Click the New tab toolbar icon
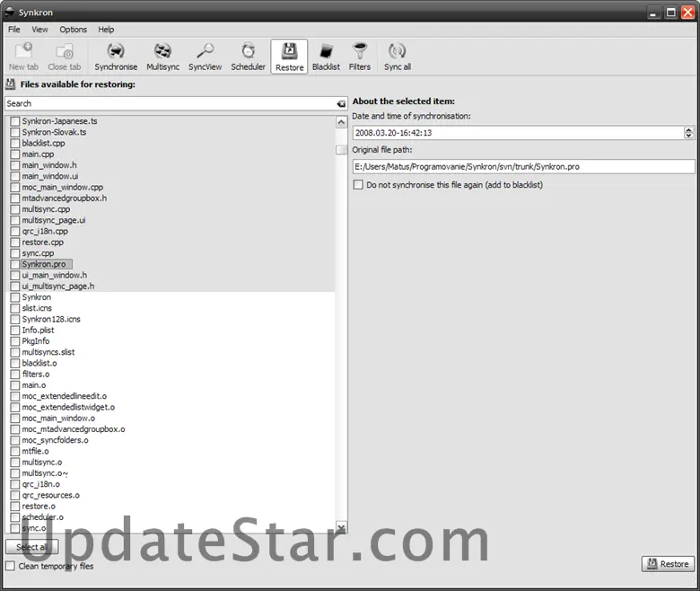 pos(23,57)
